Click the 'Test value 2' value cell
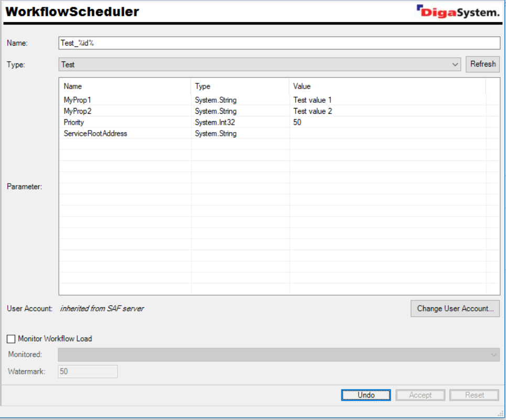The height and width of the screenshot is (420, 506). (x=313, y=111)
